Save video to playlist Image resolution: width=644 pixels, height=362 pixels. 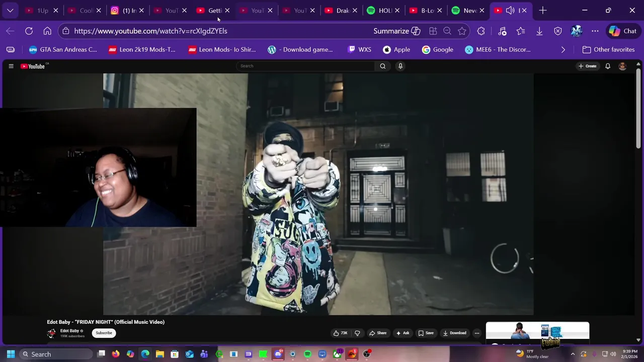coord(426,333)
